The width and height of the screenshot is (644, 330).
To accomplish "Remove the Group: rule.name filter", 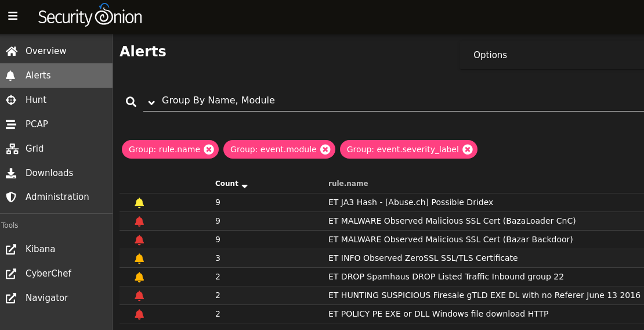I will [x=209, y=149].
